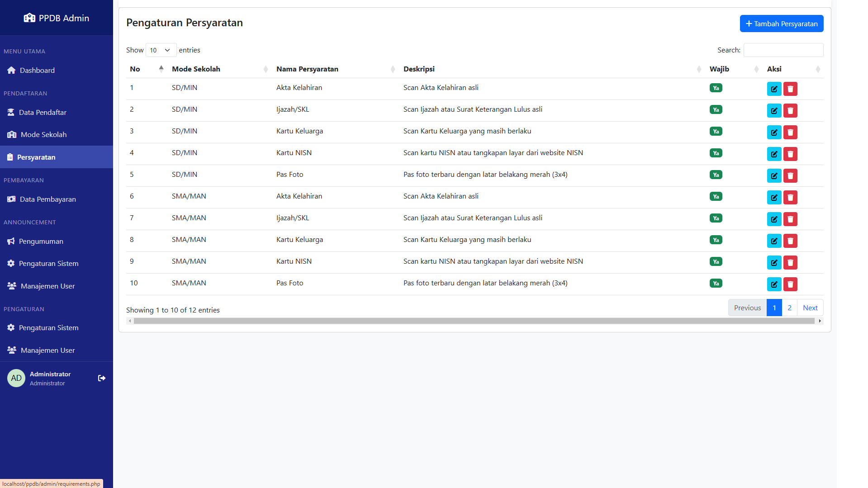Click 'Scan Akta Kelahiran asli' in row 1

(441, 88)
